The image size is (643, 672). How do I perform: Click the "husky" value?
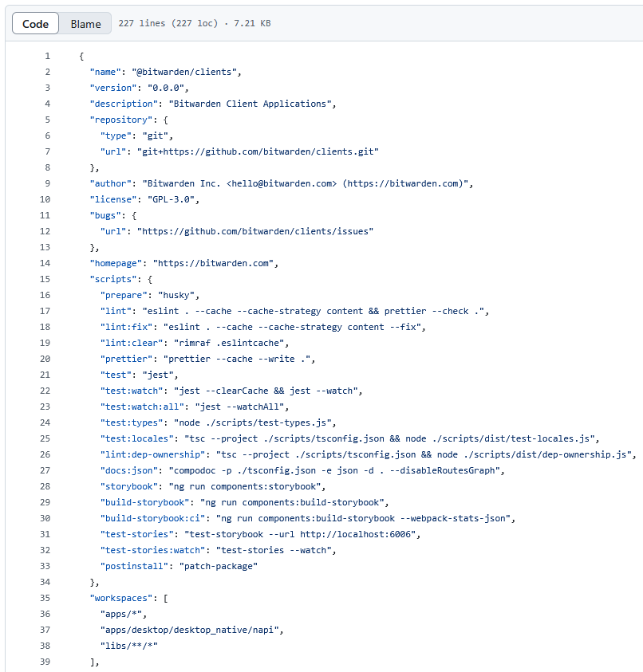176,295
